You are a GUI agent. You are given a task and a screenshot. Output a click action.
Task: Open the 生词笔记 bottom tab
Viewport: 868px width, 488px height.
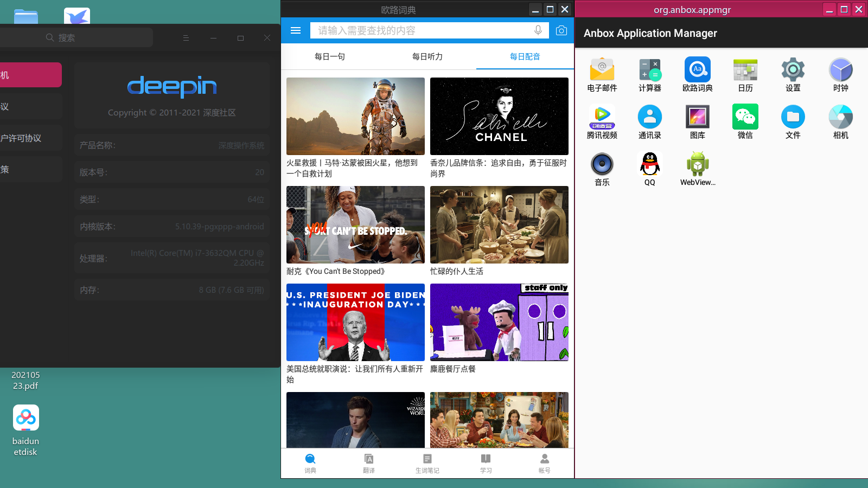(x=427, y=463)
